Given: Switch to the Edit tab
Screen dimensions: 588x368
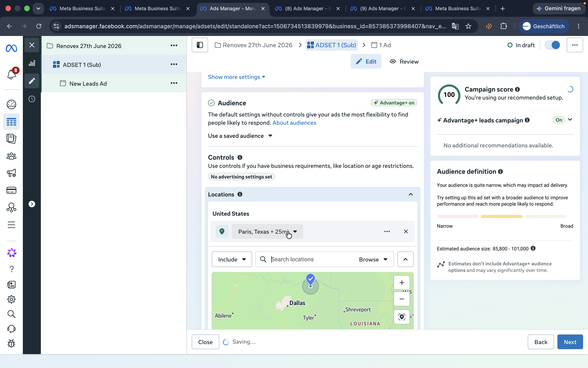Looking at the screenshot, I should 366,62.
